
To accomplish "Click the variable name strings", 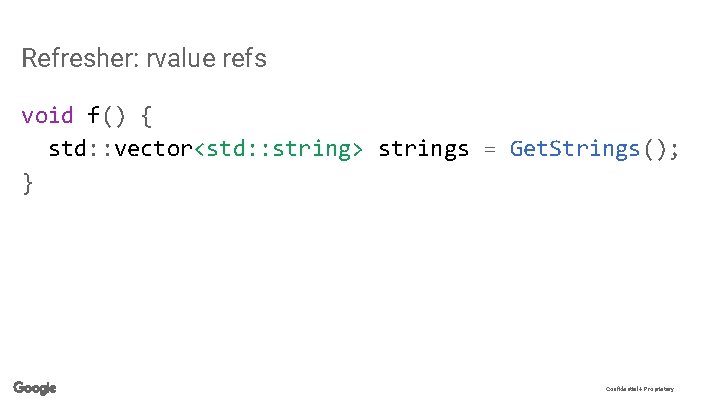I will point(423,150).
